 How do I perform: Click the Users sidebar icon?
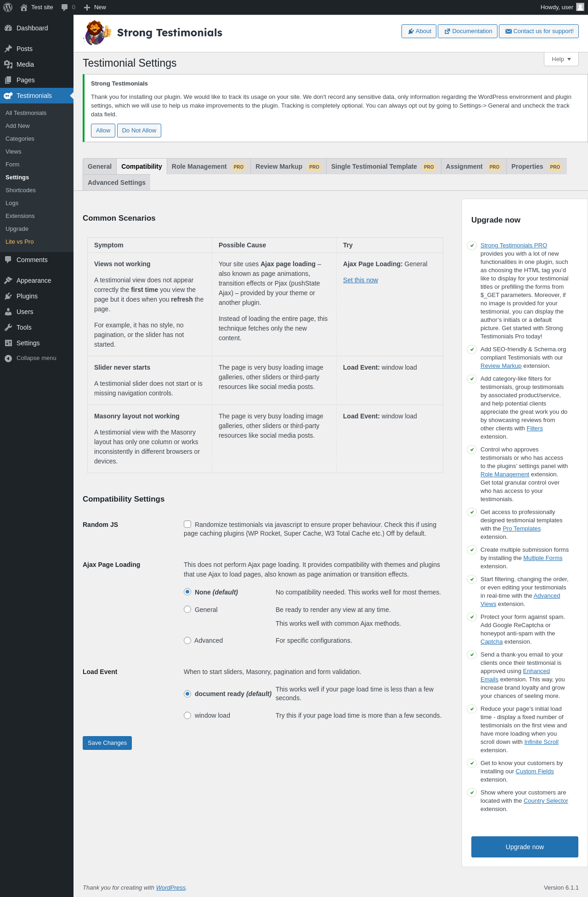click(x=8, y=312)
